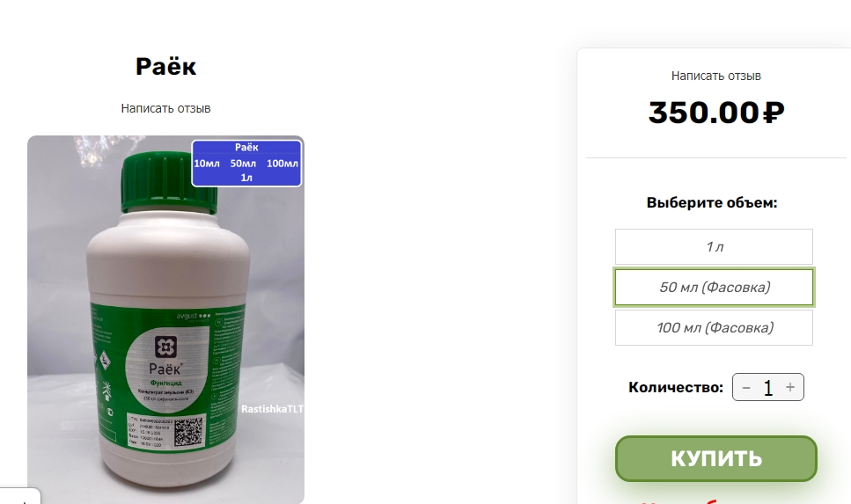Click the blue Раёк volumes badge on photo
The height and width of the screenshot is (504, 851).
tap(246, 164)
